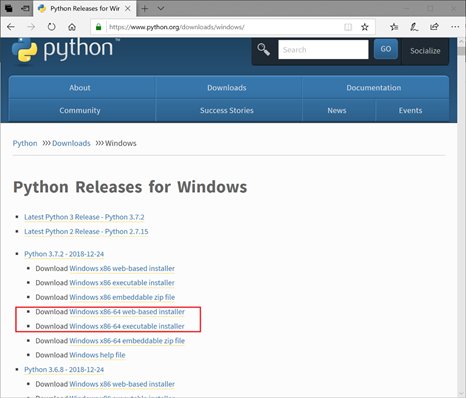Click the Python logo
Viewport: 466px width, 398px height.
click(x=66, y=50)
